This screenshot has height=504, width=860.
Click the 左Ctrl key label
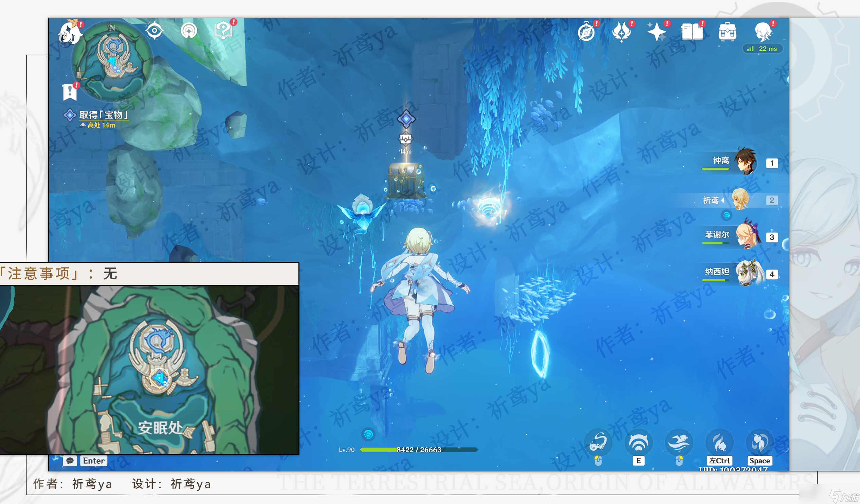click(719, 461)
